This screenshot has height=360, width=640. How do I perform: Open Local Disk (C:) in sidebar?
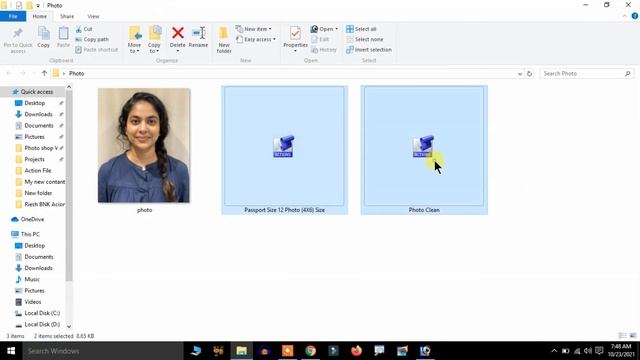(x=42, y=313)
